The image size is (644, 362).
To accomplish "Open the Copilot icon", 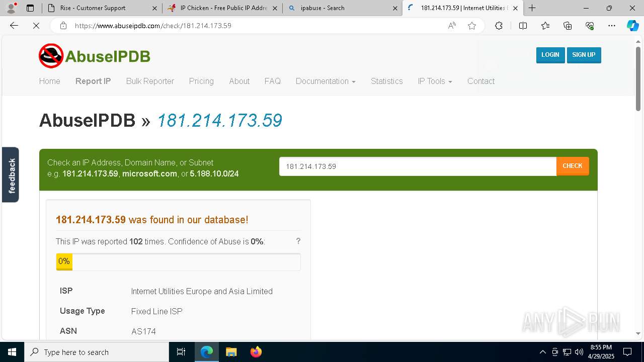I will coord(632,26).
